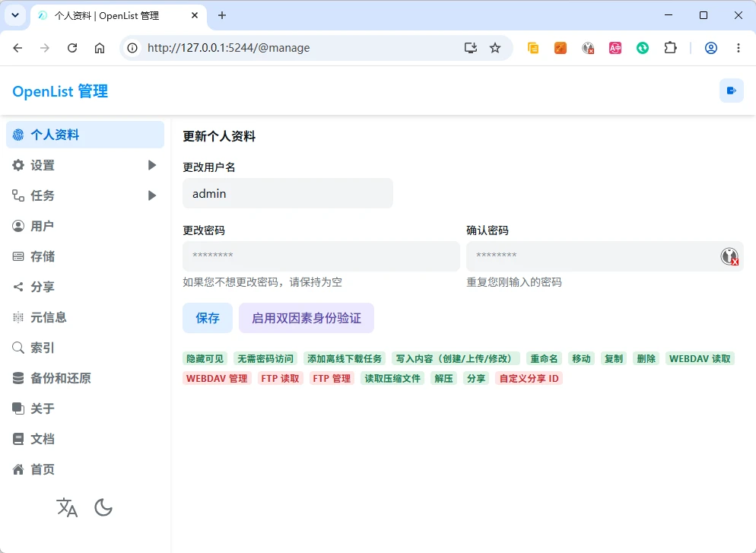Click the storage drive icon beside 存储
The width and height of the screenshot is (756, 553).
click(x=18, y=256)
